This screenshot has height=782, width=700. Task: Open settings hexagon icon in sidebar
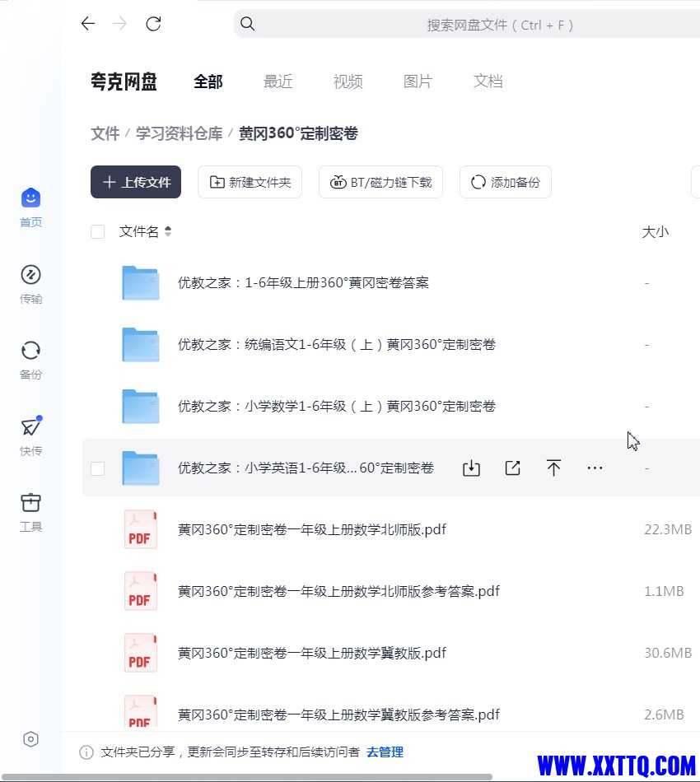coord(31,739)
